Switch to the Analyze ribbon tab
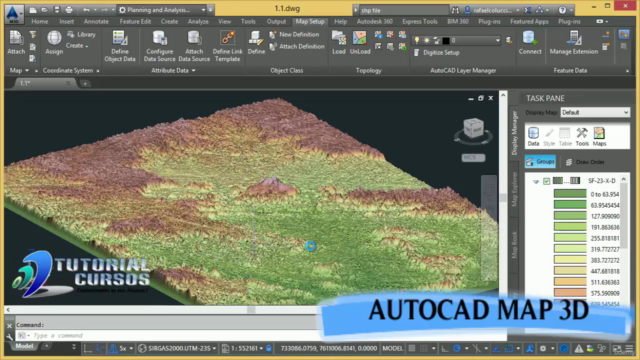640x360 pixels. point(198,21)
